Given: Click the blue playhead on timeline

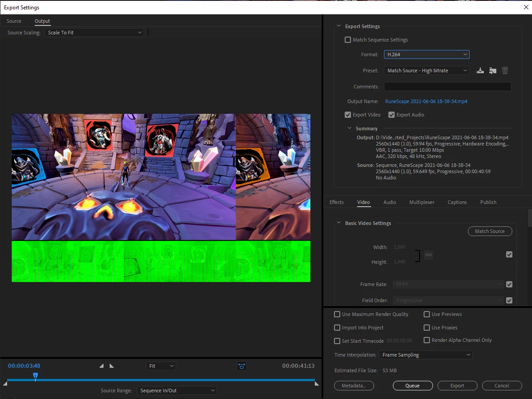Looking at the screenshot, I should 35,376.
